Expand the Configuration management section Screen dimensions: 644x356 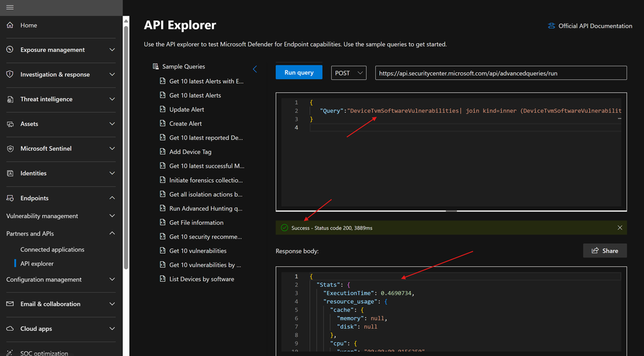(112, 279)
